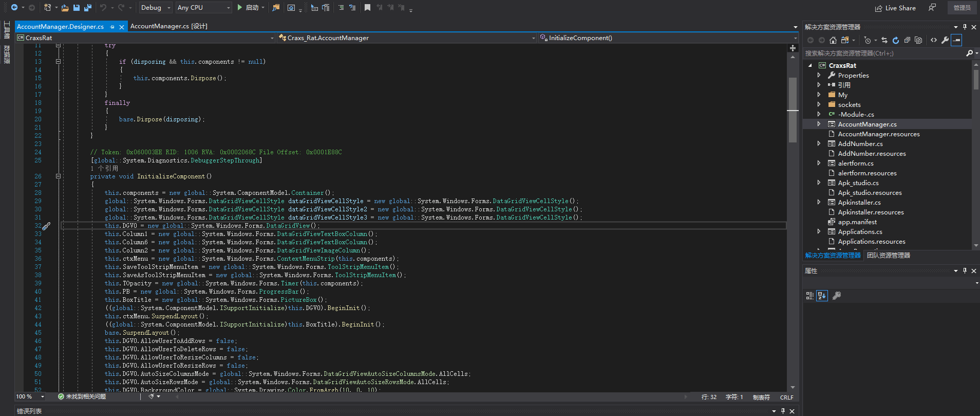The width and height of the screenshot is (980, 416).
Task: Click the Home icon in Solution Explorer
Action: 833,40
